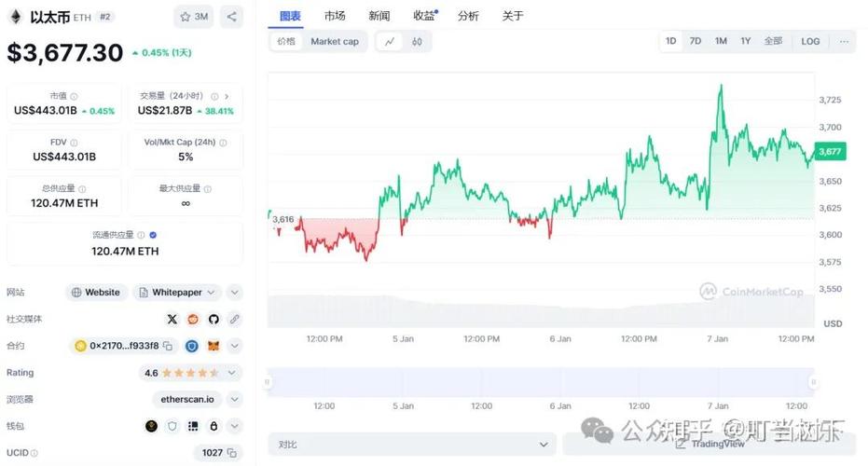This screenshot has width=868, height=466.
Task: Select the 7D time range button
Action: click(696, 41)
